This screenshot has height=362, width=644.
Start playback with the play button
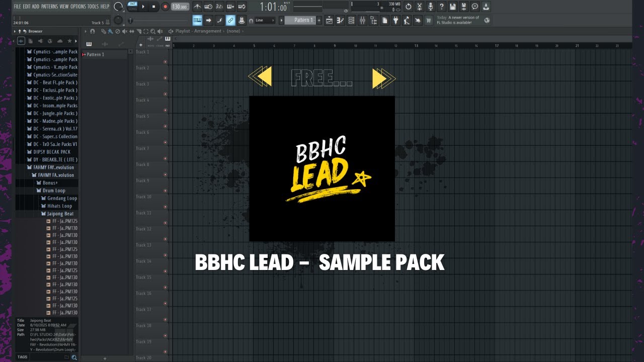click(143, 7)
